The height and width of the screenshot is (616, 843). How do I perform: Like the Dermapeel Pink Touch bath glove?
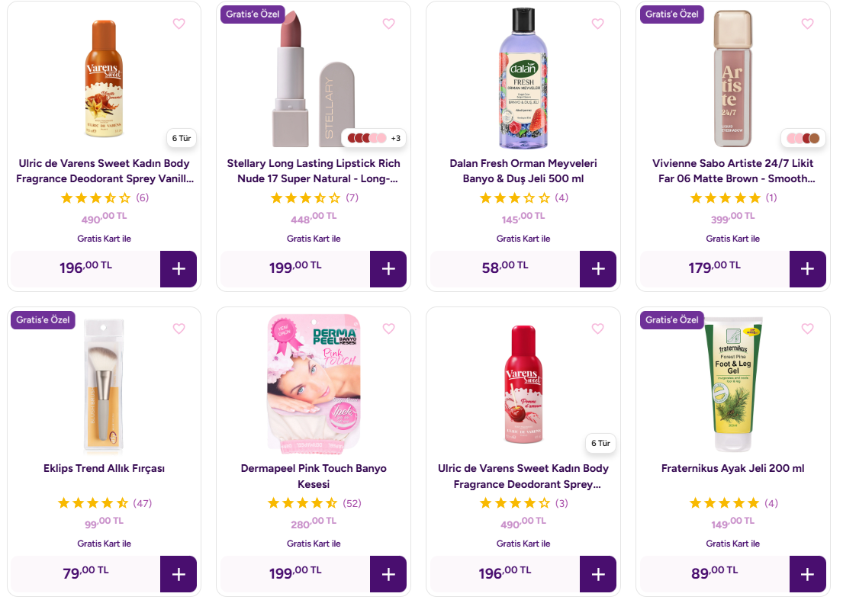click(388, 329)
